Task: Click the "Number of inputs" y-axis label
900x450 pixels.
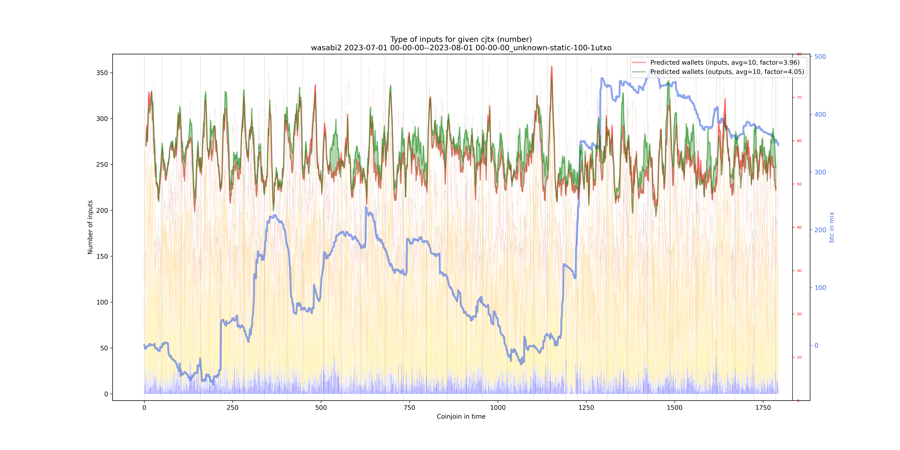Action: click(x=90, y=227)
